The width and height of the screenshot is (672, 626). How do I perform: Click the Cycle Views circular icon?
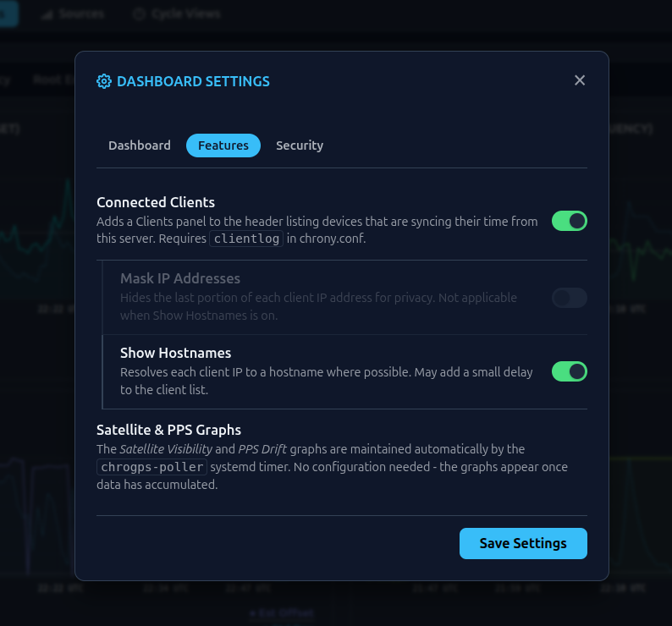(139, 14)
